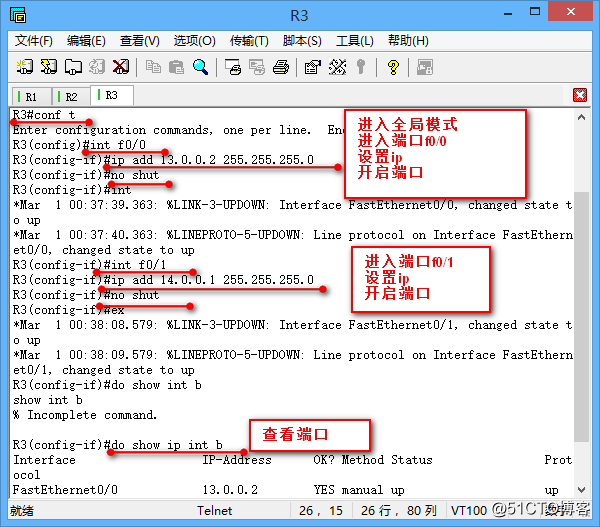The image size is (600, 527).
Task: Click the yellow Help question icon
Action: coord(393,67)
